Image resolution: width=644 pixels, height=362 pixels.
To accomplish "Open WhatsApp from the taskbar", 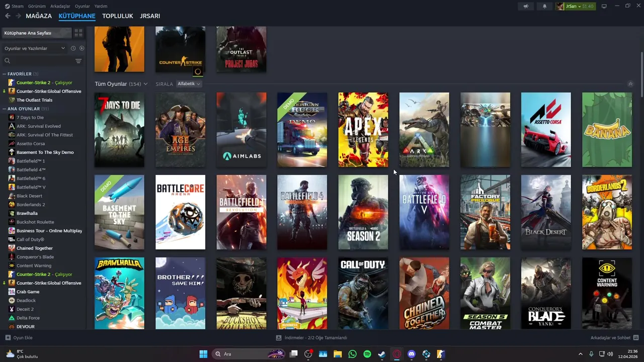I will coord(352,354).
